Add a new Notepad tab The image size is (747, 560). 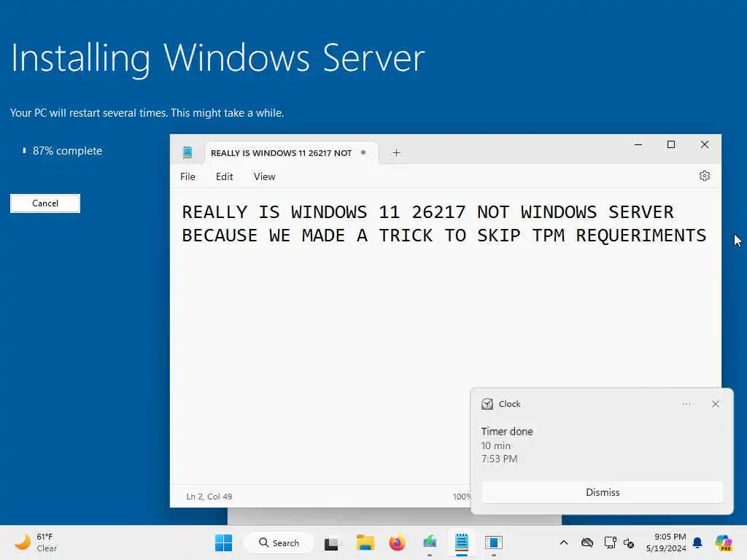pos(396,153)
